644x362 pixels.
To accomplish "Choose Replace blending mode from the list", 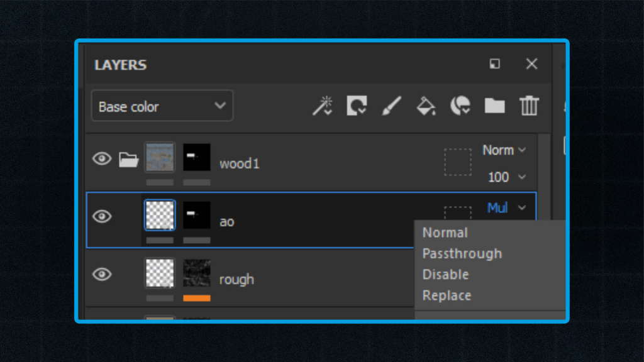I will [447, 295].
